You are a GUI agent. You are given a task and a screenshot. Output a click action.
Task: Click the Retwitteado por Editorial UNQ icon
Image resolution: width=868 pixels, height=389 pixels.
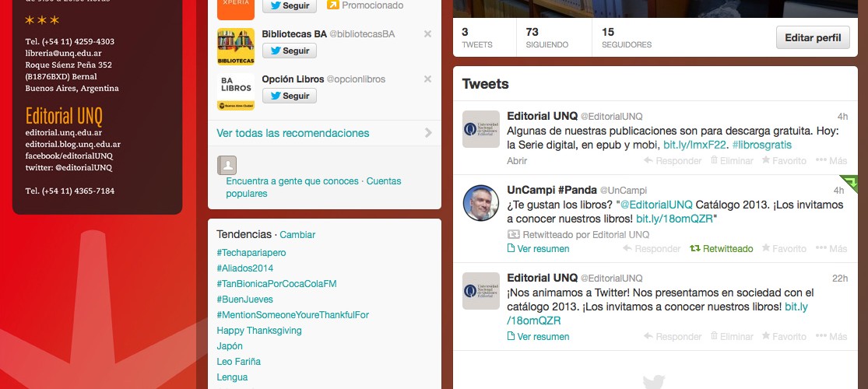(x=513, y=235)
